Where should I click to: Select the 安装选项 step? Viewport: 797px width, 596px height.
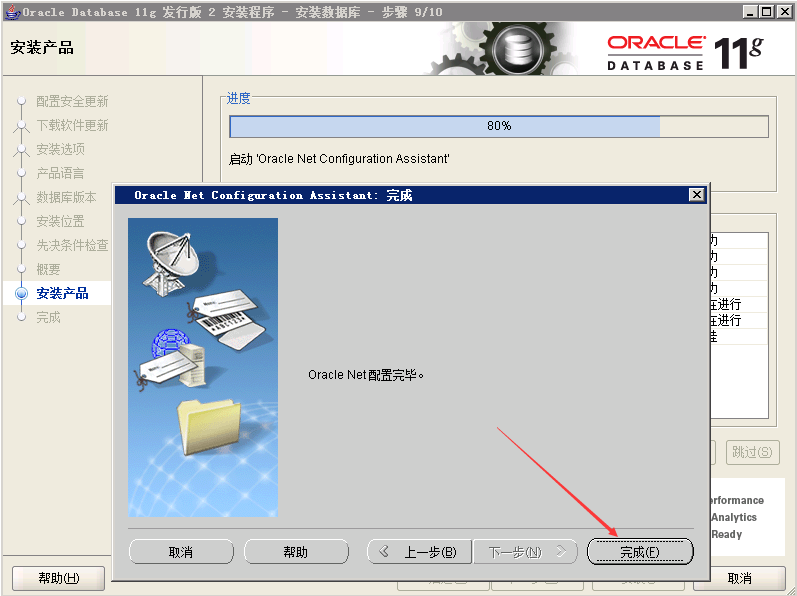[x=60, y=149]
